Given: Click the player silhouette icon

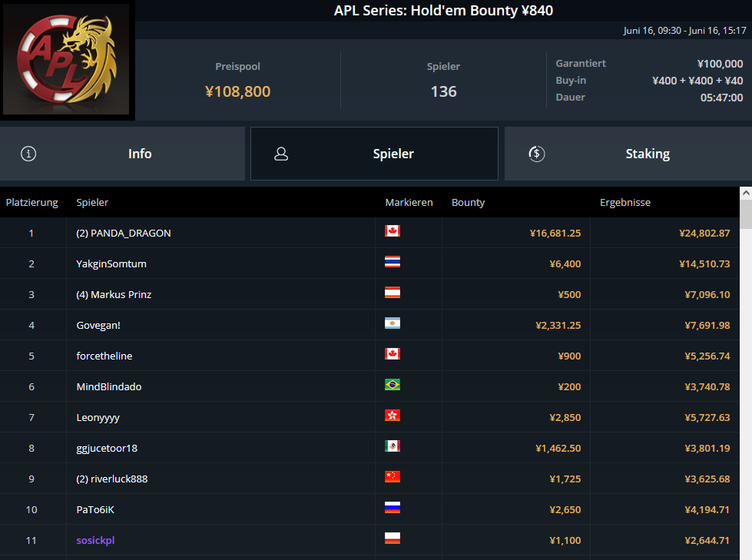Looking at the screenshot, I should [x=281, y=154].
